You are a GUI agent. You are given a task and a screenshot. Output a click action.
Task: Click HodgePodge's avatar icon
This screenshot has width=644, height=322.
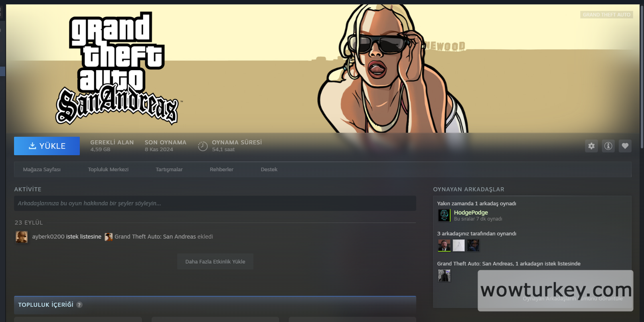(444, 215)
